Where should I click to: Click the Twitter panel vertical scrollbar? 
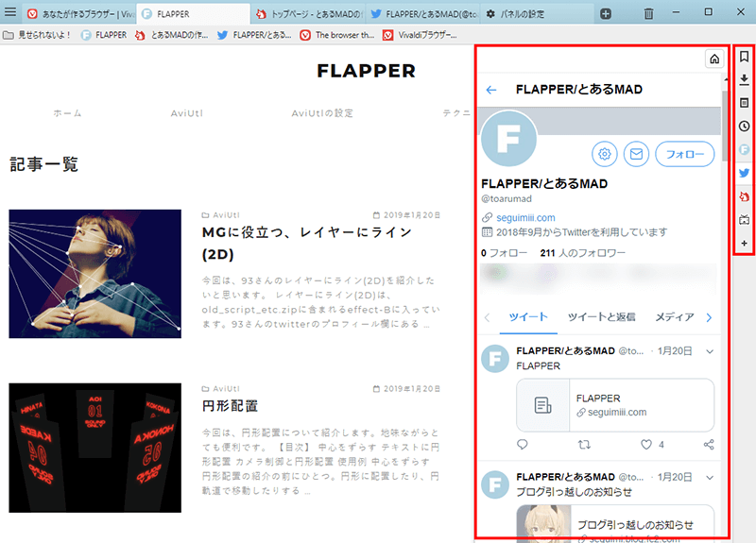coord(725,127)
